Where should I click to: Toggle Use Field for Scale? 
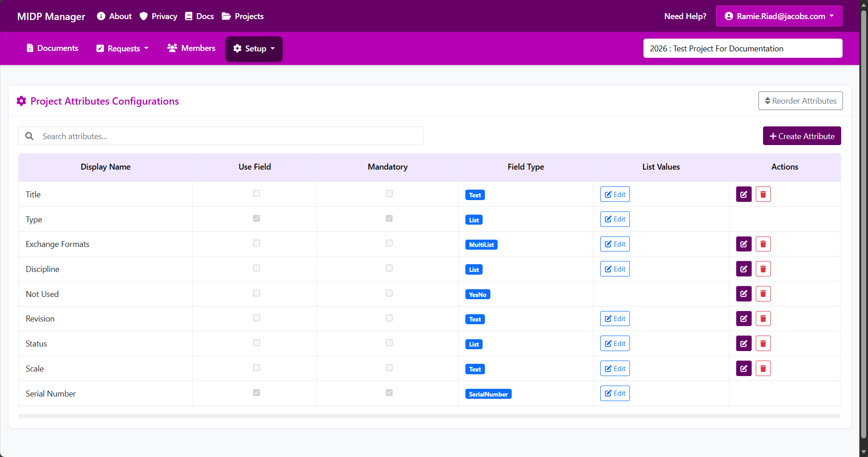coord(256,368)
